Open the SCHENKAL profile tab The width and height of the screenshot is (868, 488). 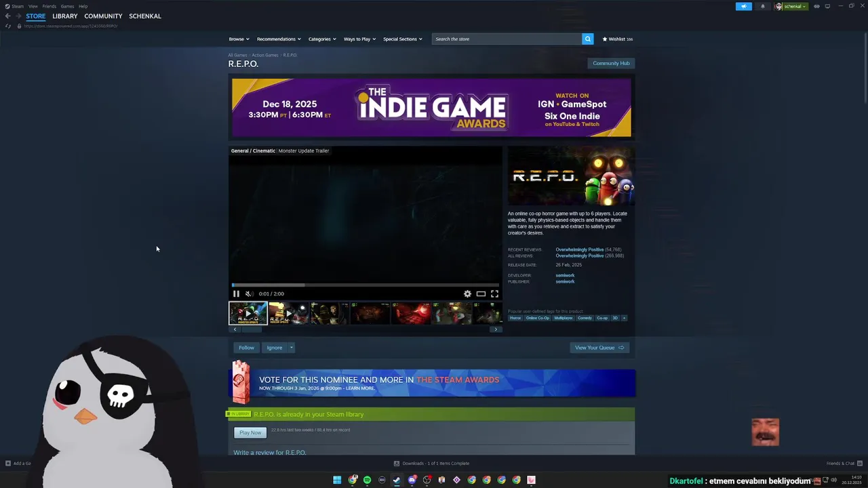coord(145,16)
